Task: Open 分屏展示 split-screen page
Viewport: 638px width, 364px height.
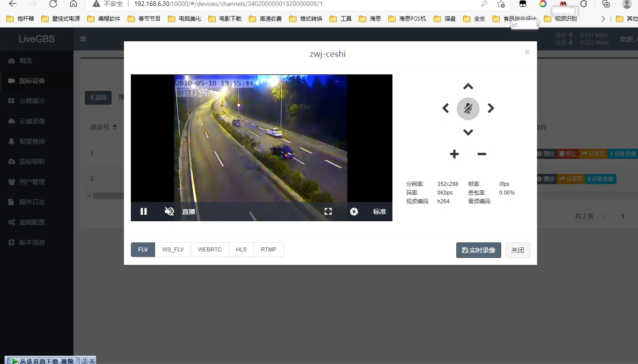Action: [37, 101]
